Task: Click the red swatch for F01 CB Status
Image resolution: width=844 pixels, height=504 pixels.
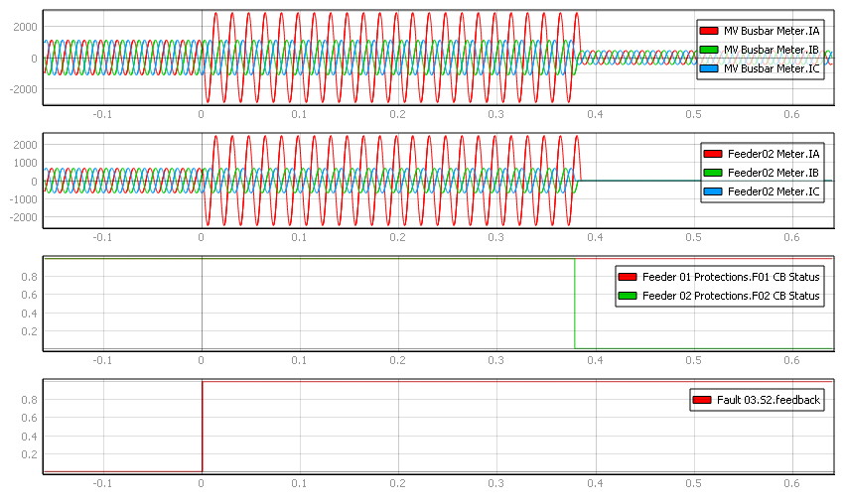Action: pyautogui.click(x=628, y=277)
